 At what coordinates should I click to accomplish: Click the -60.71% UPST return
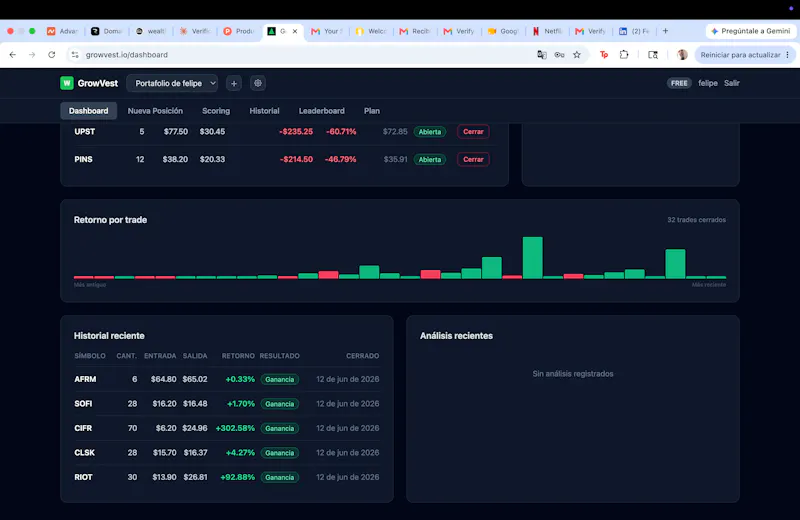pyautogui.click(x=341, y=132)
